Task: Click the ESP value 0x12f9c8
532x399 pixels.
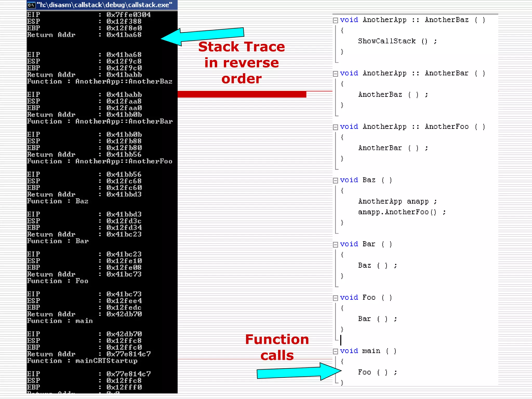Action: pos(124,61)
